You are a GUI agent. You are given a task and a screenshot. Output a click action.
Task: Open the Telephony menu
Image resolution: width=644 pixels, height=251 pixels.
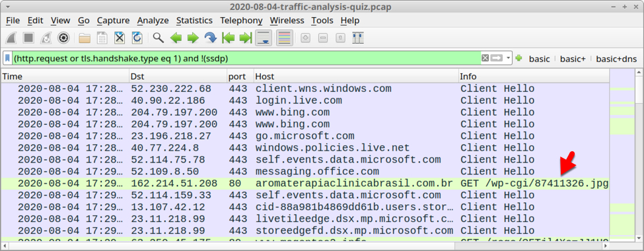[x=241, y=20]
